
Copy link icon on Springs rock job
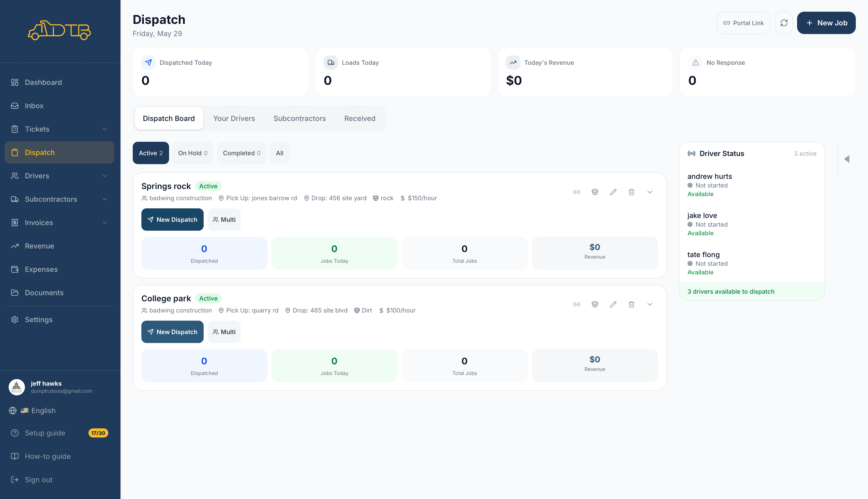pos(576,192)
